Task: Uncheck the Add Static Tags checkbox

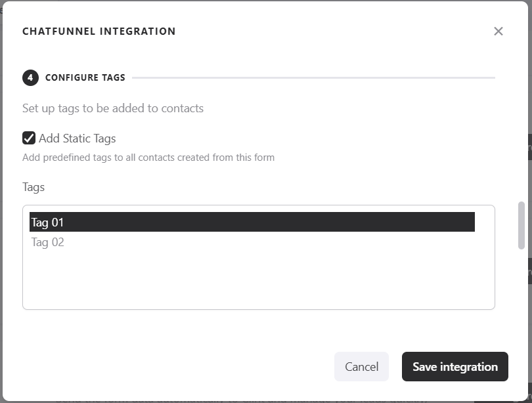Action: tap(29, 138)
